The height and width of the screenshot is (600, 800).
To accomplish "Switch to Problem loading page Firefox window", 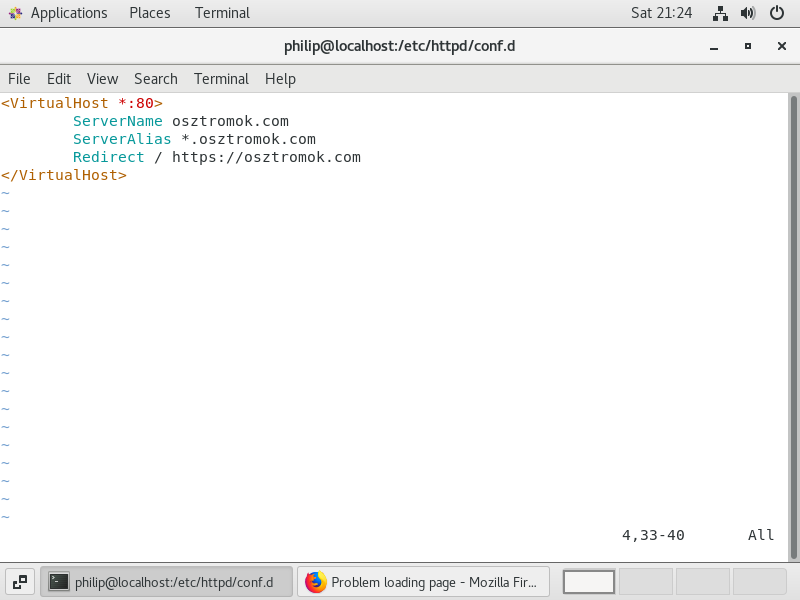I will point(423,582).
